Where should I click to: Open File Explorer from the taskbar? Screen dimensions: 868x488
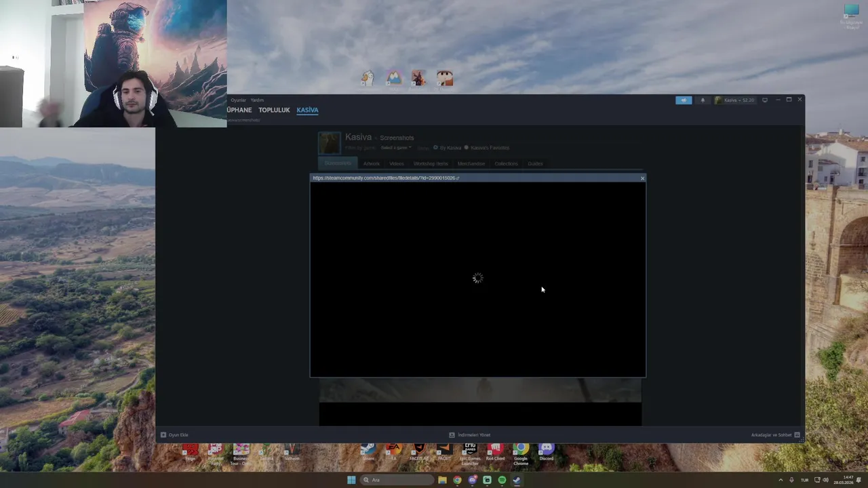[x=442, y=480]
